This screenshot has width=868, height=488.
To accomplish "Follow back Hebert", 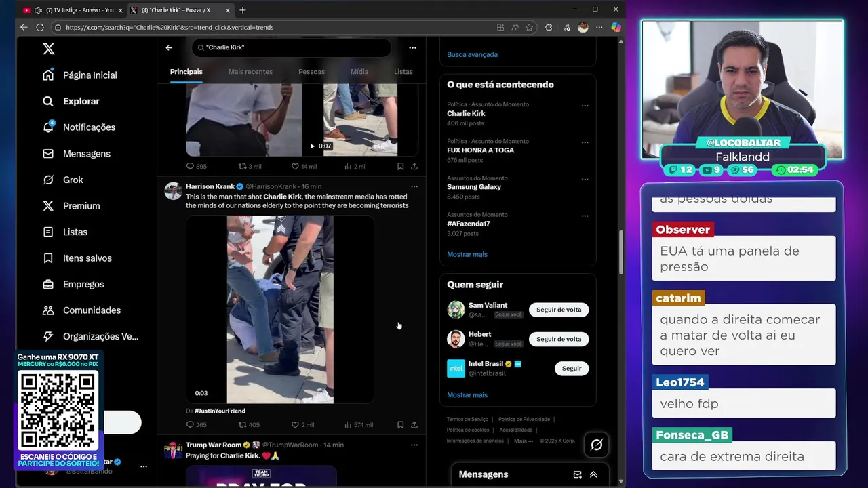I will click(x=559, y=339).
